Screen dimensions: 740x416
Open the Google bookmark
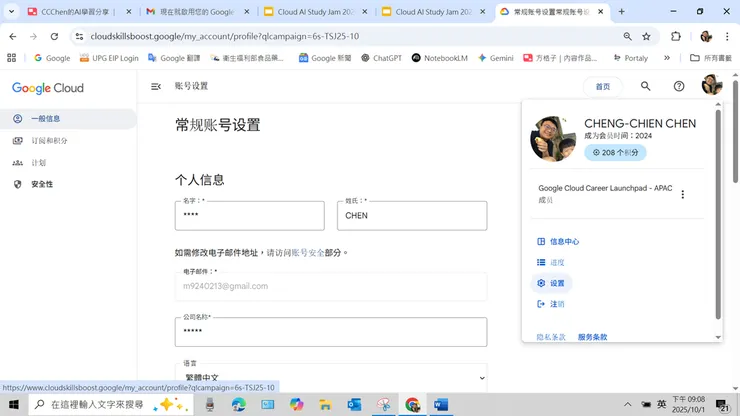click(x=52, y=58)
